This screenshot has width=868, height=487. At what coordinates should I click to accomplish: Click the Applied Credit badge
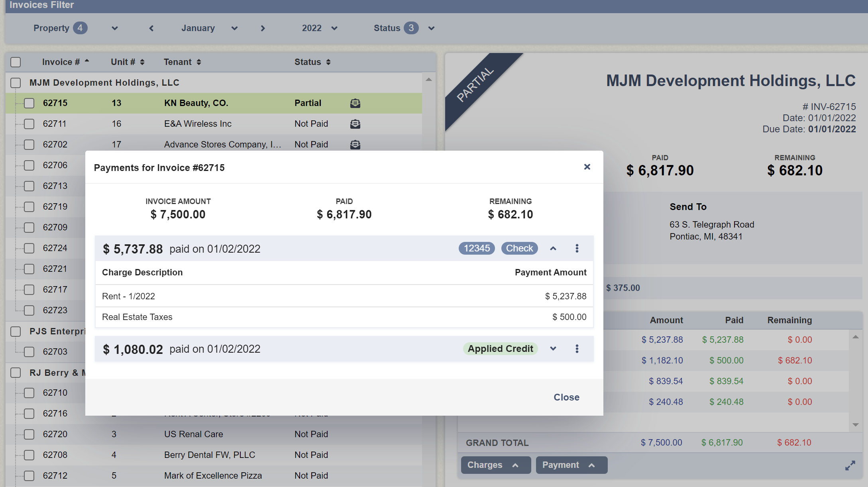pyautogui.click(x=500, y=349)
